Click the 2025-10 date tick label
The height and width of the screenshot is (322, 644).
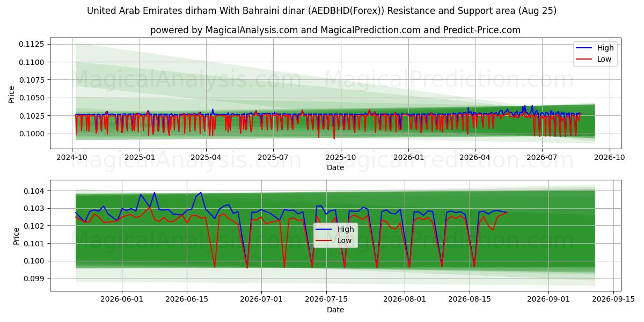pos(341,158)
